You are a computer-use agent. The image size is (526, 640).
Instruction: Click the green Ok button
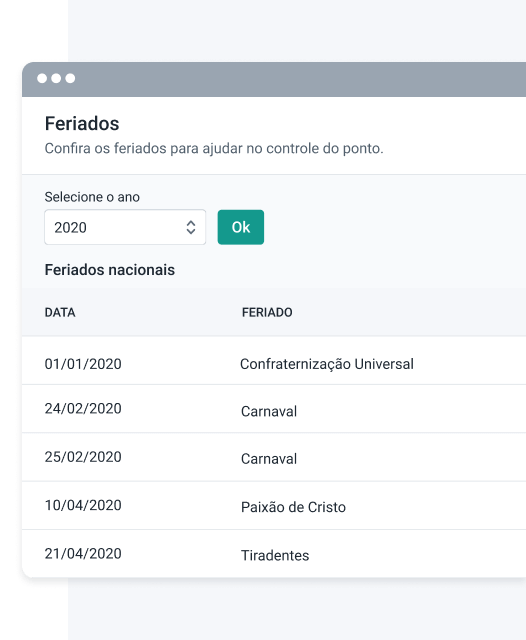tap(241, 227)
